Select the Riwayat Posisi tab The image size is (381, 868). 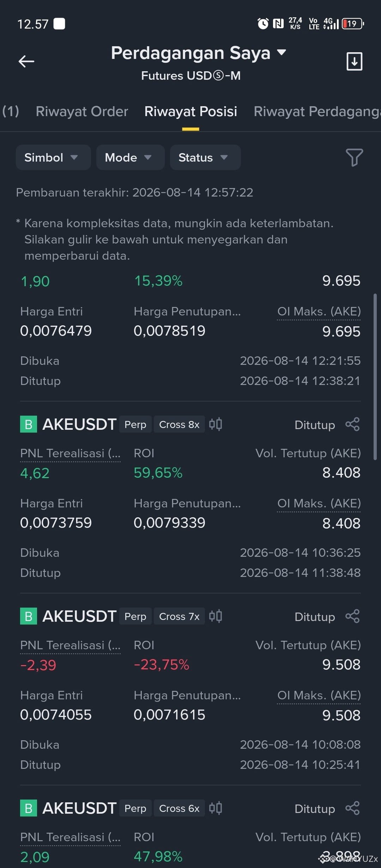pyautogui.click(x=190, y=111)
